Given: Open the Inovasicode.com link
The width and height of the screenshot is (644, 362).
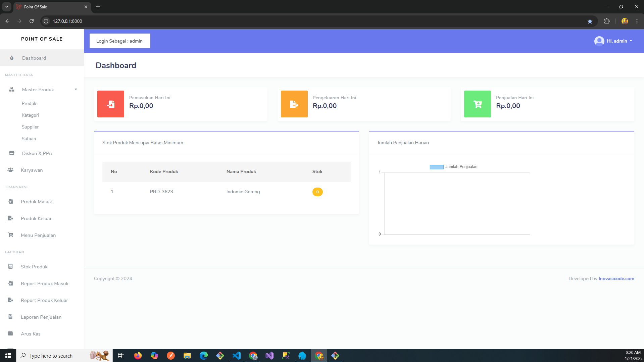Looking at the screenshot, I should click(x=616, y=278).
